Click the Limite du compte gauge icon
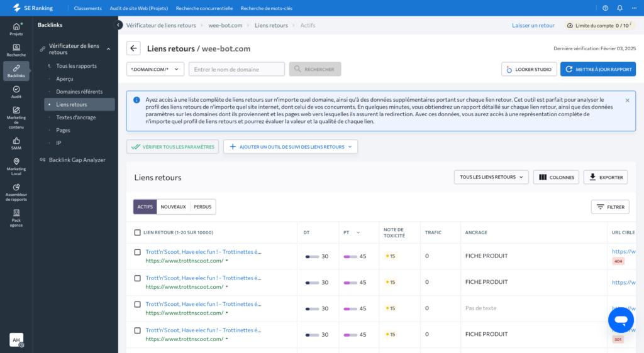The image size is (644, 353). coord(570,25)
